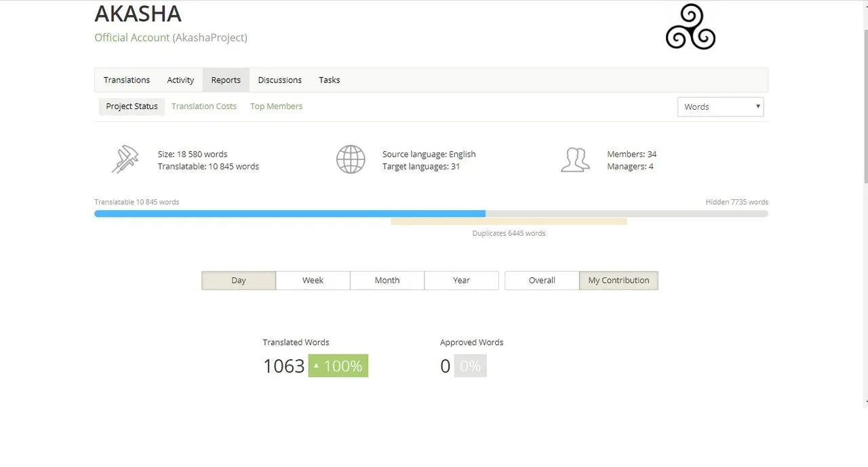Click the Akasha triskelion logo
Image resolution: width=868 pixels, height=467 pixels.
(x=690, y=26)
